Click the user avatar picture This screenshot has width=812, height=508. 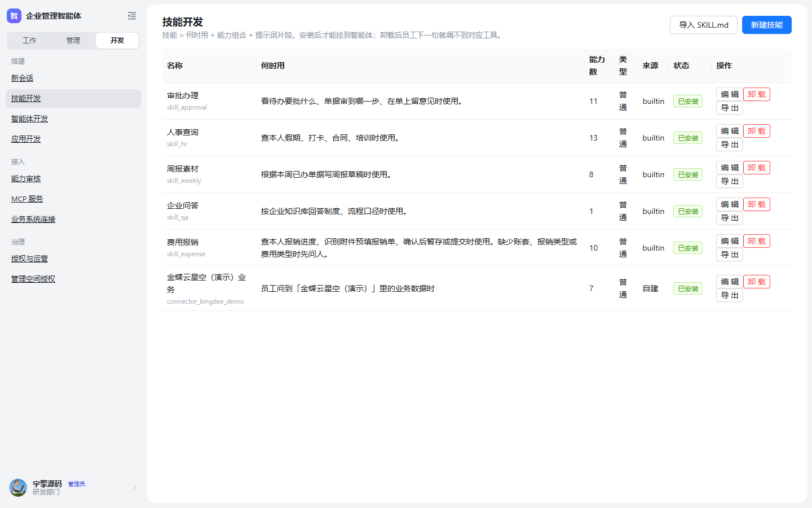18,488
